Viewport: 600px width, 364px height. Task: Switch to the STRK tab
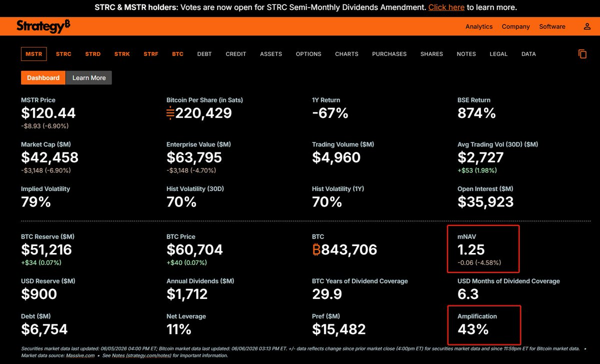coord(122,54)
